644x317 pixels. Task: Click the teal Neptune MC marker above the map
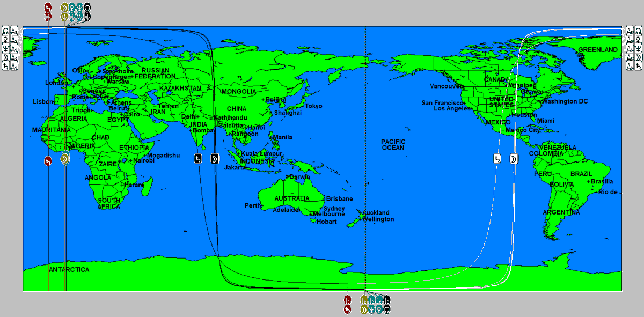[x=80, y=12]
